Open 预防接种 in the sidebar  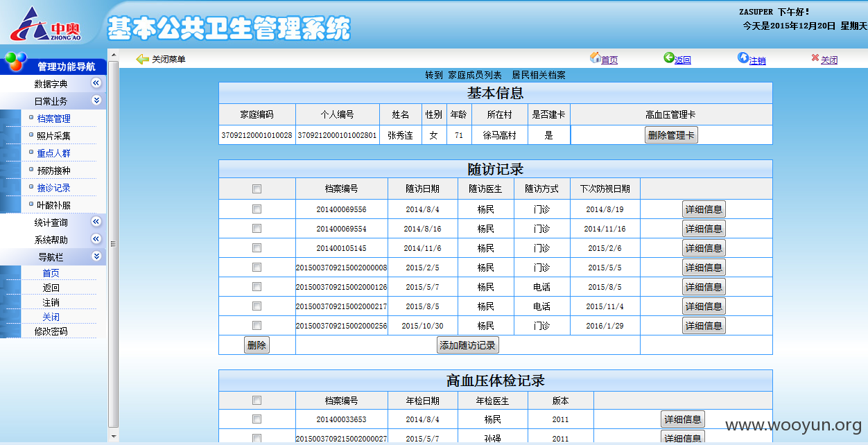(x=54, y=171)
